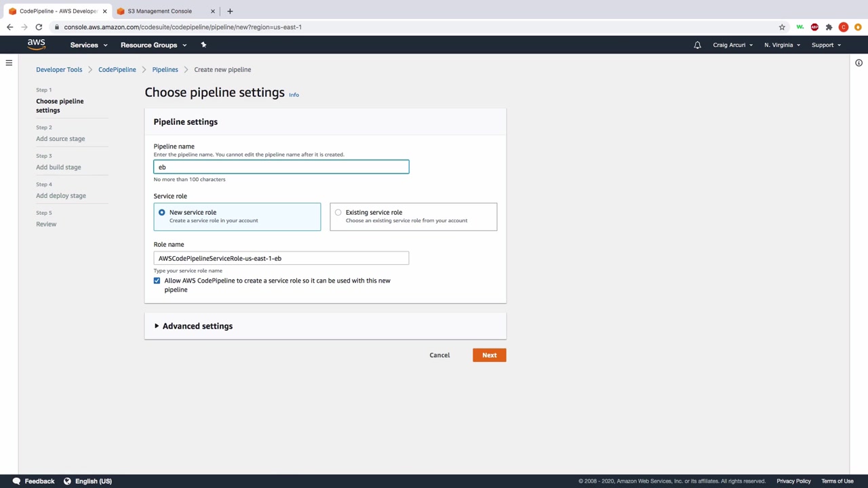Click Choose pipeline settings step in sidebar
The image size is (868, 488).
(x=60, y=106)
